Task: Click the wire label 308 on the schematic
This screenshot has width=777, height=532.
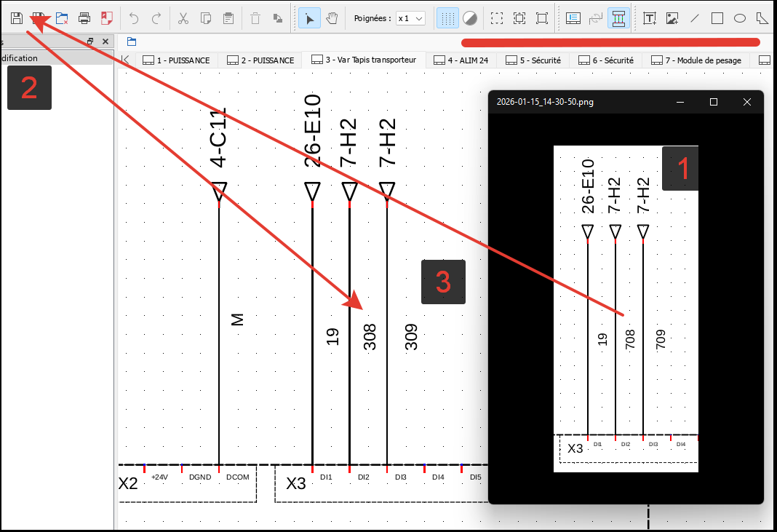Action: (x=370, y=338)
